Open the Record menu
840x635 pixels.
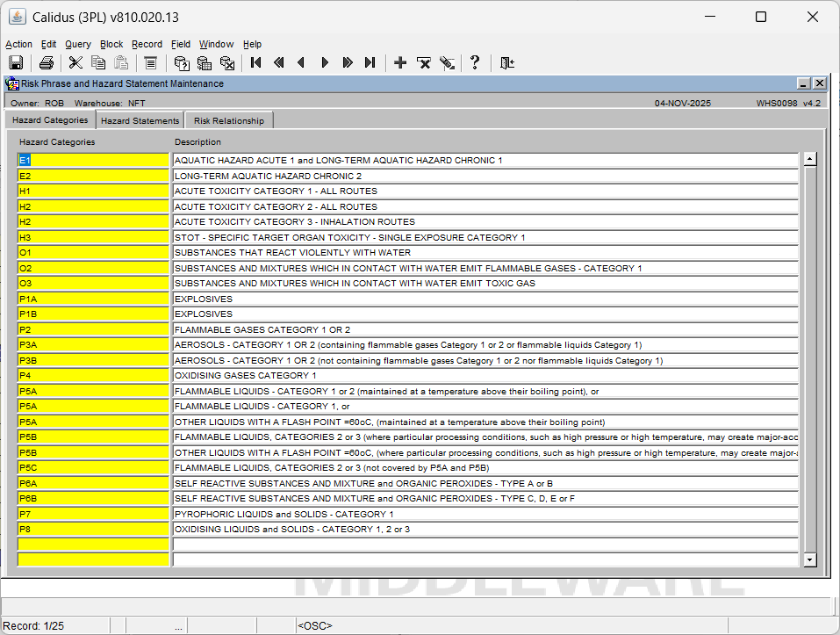tap(147, 44)
